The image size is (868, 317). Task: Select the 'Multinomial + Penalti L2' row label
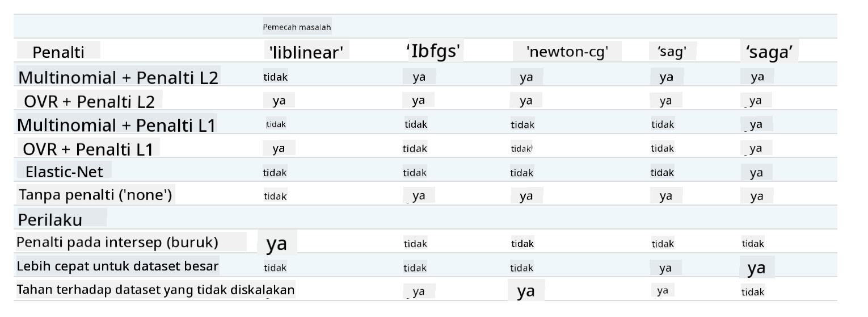point(117,77)
